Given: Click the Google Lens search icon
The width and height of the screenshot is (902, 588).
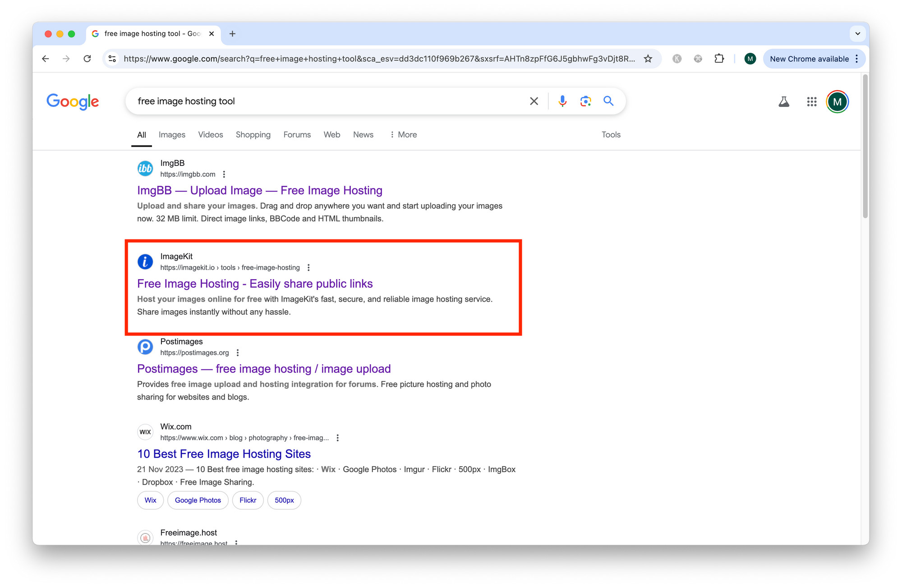Looking at the screenshot, I should 585,101.
